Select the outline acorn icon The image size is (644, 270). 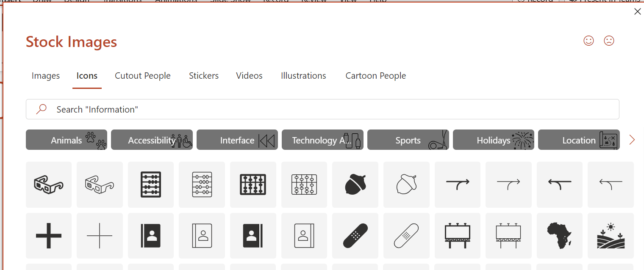click(x=406, y=185)
